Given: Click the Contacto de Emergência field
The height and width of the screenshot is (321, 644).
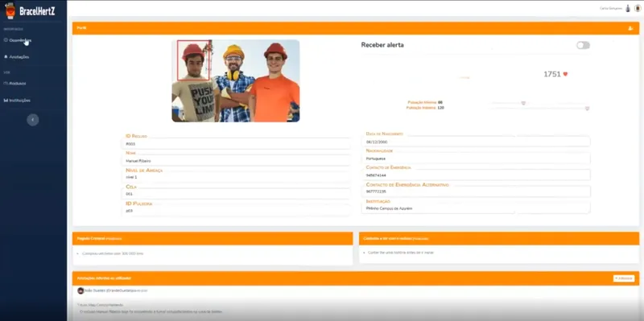Looking at the screenshot, I should [x=477, y=175].
